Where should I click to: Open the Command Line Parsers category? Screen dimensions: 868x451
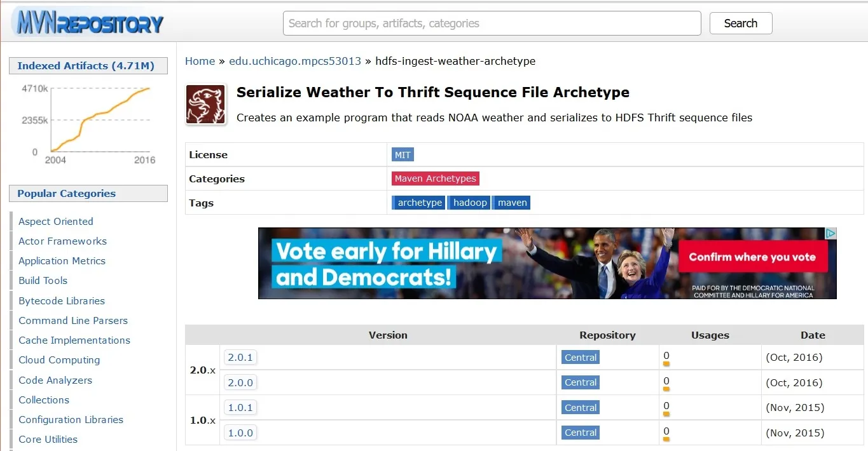click(73, 320)
